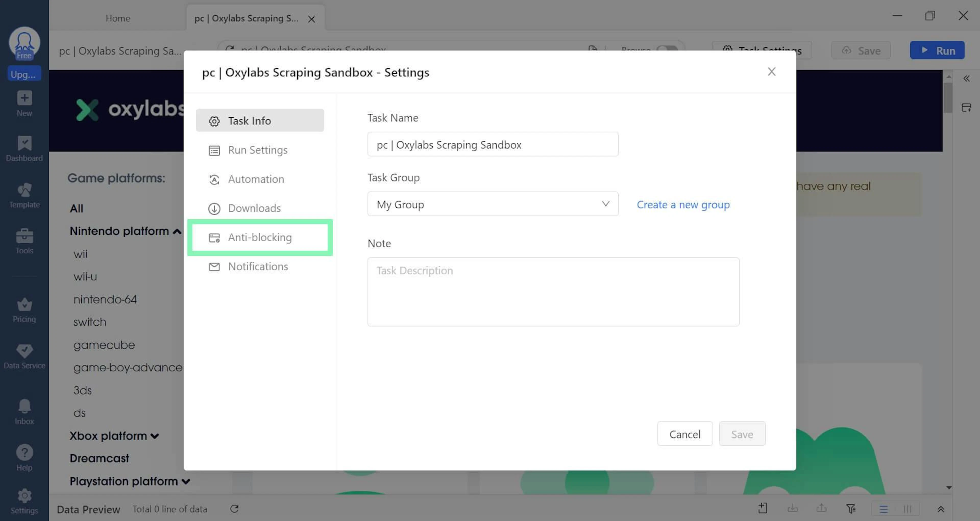This screenshot has width=980, height=521.
Task: Select the All game platforms link
Action: tap(77, 209)
